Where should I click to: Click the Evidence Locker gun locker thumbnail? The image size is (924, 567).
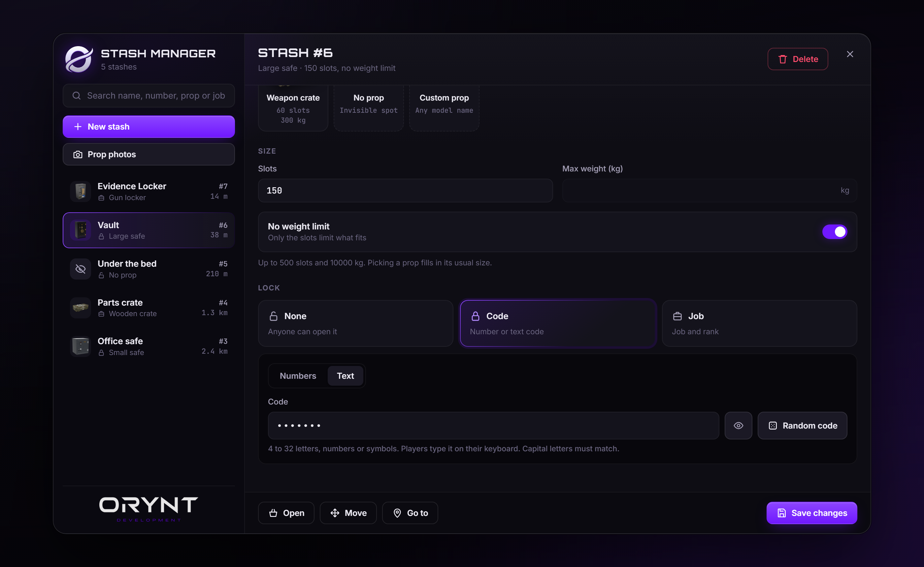tap(81, 192)
